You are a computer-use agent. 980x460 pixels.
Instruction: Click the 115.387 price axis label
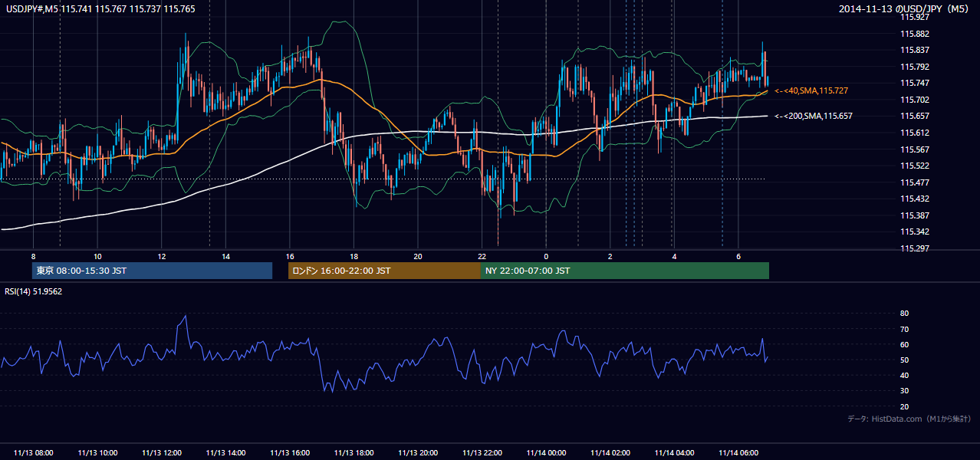click(x=914, y=215)
